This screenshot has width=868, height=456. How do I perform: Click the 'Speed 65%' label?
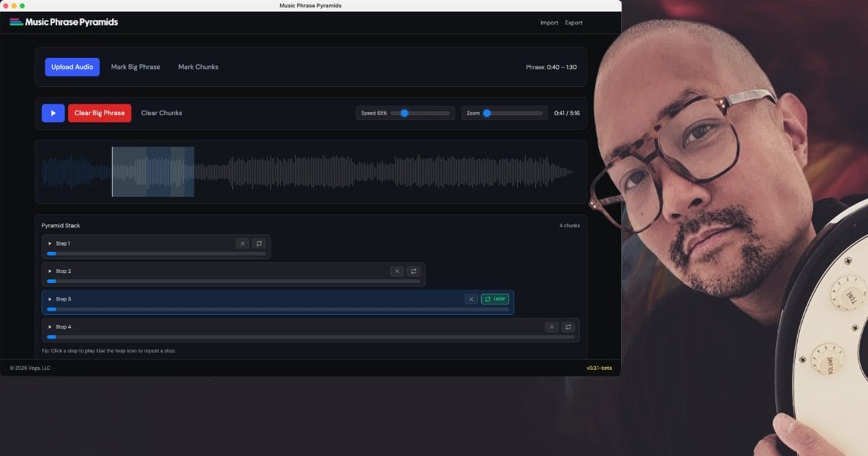click(x=374, y=113)
